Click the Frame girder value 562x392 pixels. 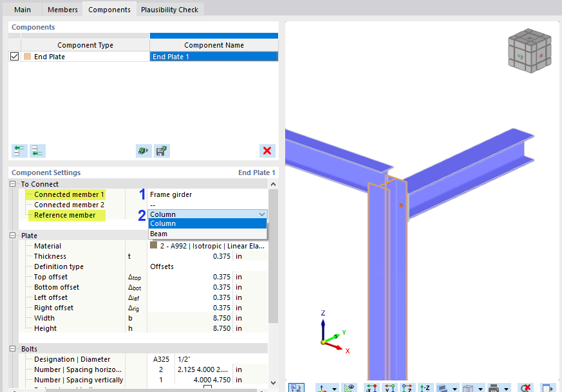(171, 194)
